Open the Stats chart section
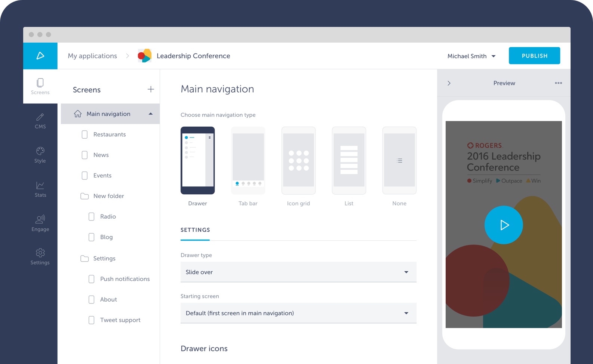Image resolution: width=593 pixels, height=364 pixels. point(40,189)
